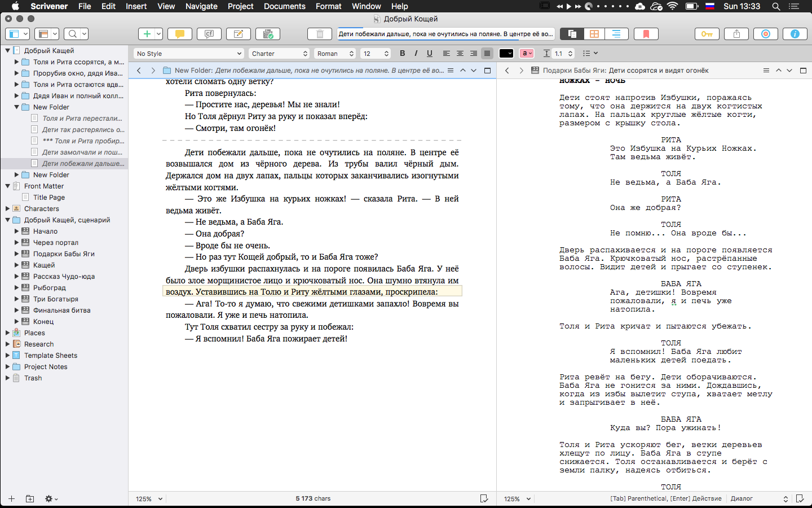Viewport: 812px width, 508px height.
Task: Click the Wi-Fi icon in menu bar
Action: coord(672,6)
